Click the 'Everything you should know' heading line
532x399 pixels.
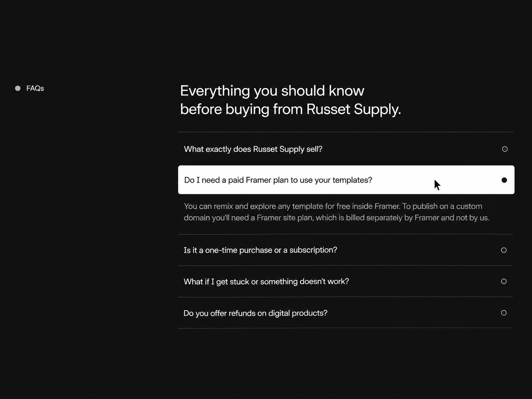coord(272,91)
